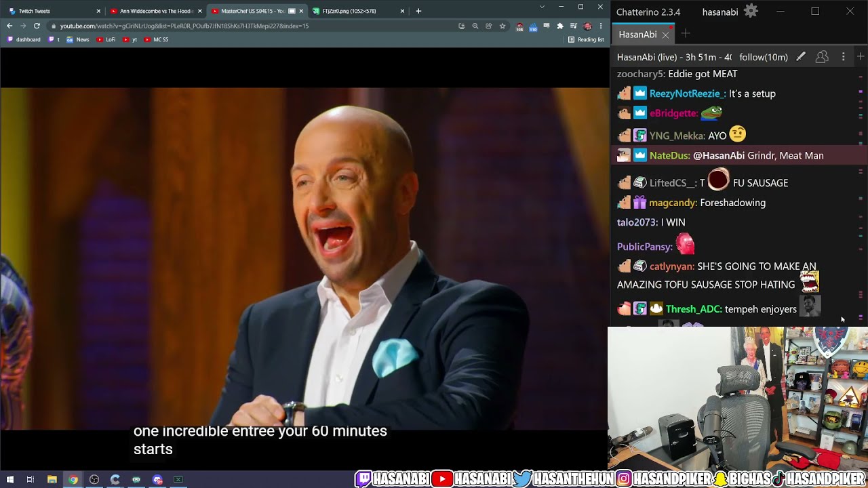Open a new Chrome tab
Viewport: 868px width, 488px height.
(x=418, y=11)
